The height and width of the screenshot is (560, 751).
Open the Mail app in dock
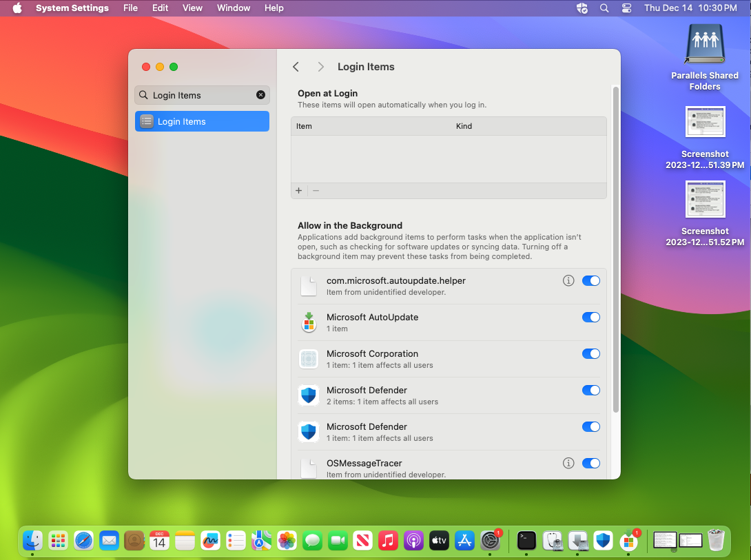pyautogui.click(x=109, y=541)
